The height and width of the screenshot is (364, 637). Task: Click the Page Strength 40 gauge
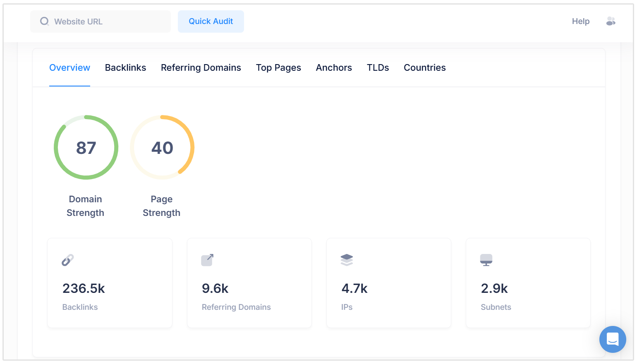click(162, 147)
